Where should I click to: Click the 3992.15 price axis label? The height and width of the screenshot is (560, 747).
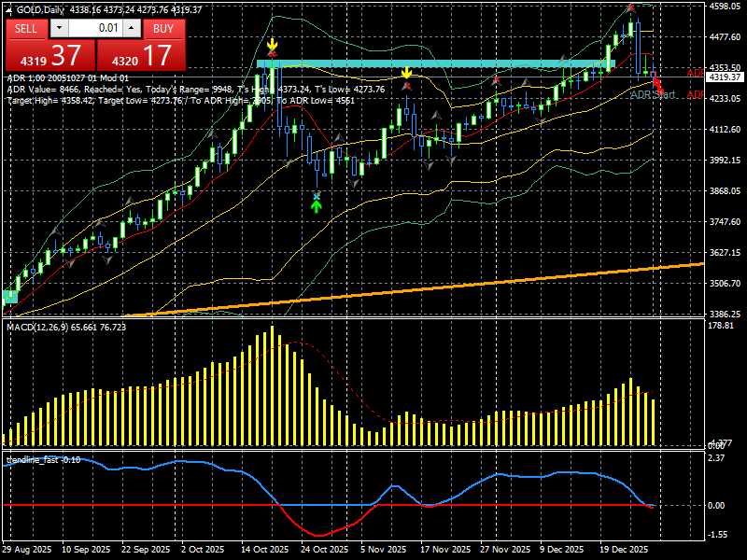(726, 160)
